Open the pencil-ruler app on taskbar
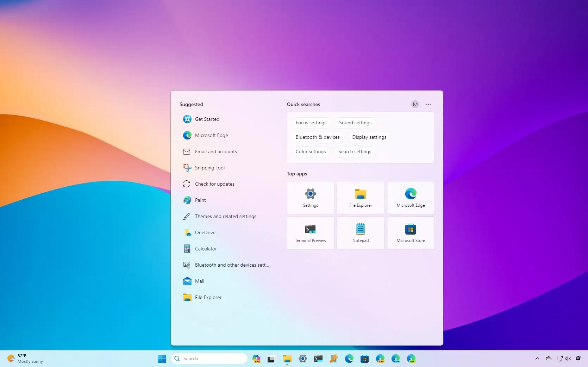The height and width of the screenshot is (367, 588). point(334,359)
